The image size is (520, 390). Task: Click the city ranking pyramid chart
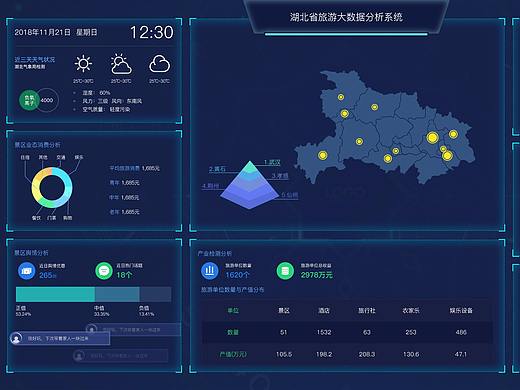250,185
